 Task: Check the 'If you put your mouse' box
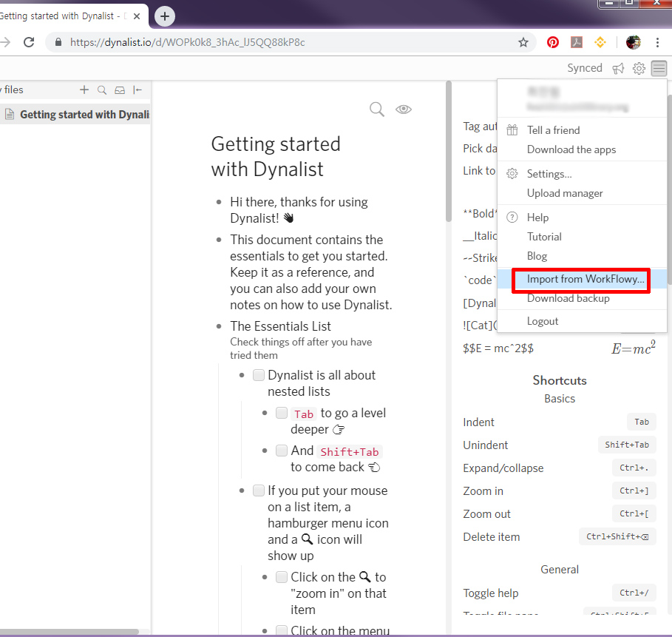coord(259,491)
